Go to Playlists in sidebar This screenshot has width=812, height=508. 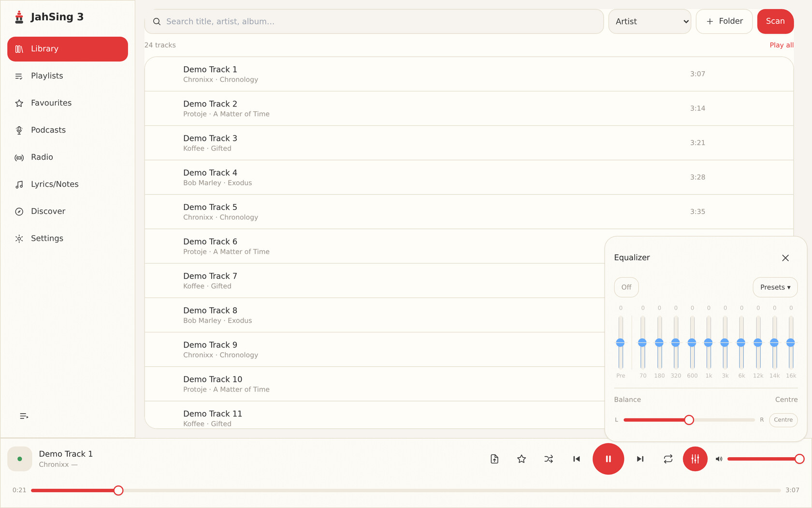coord(68,76)
